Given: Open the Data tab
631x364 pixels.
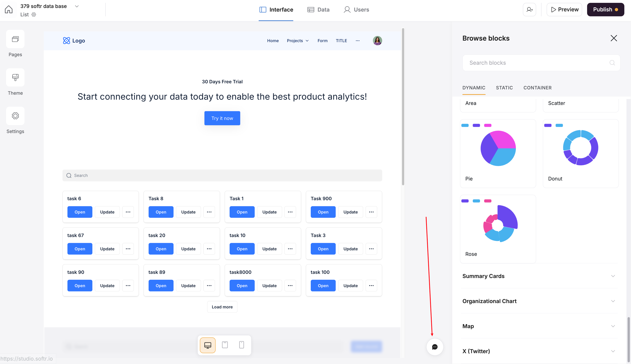Looking at the screenshot, I should (x=318, y=9).
